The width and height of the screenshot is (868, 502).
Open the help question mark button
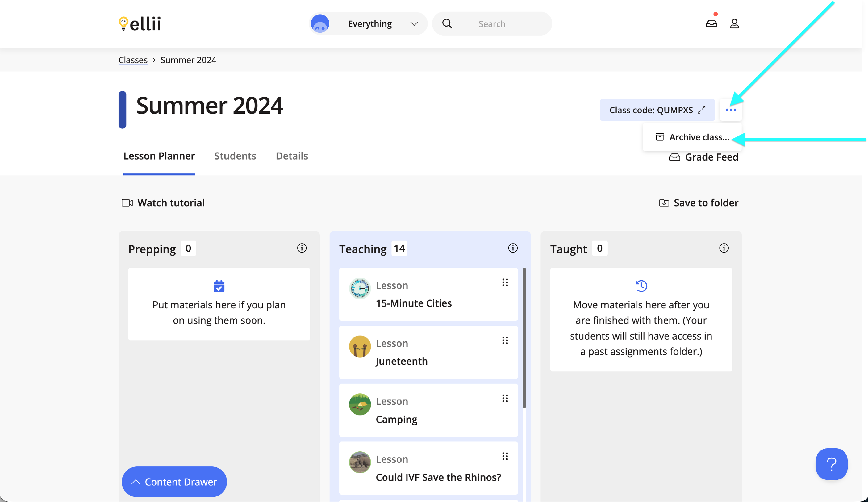[x=831, y=464]
